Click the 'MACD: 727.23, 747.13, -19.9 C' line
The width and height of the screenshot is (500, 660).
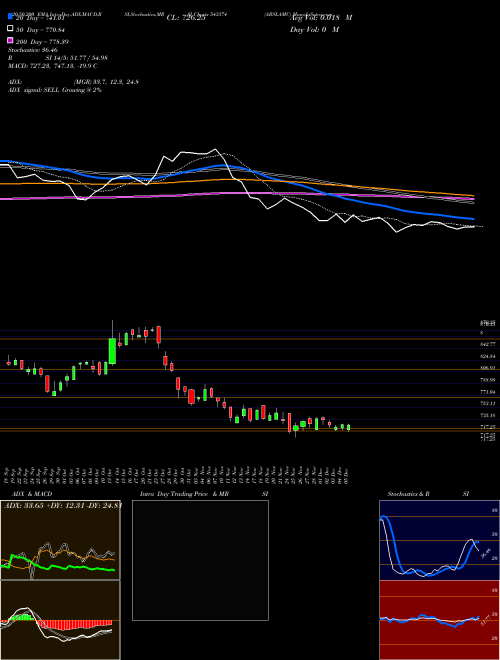point(53,66)
